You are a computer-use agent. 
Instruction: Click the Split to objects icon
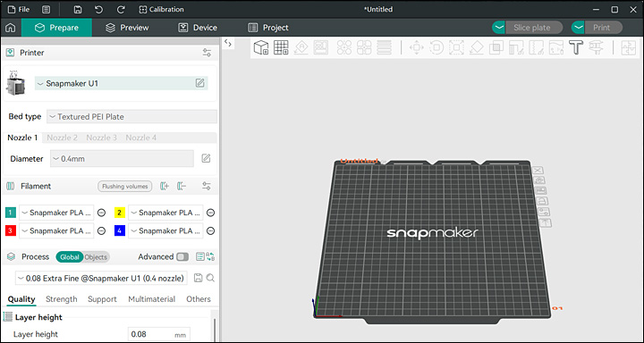[344, 47]
